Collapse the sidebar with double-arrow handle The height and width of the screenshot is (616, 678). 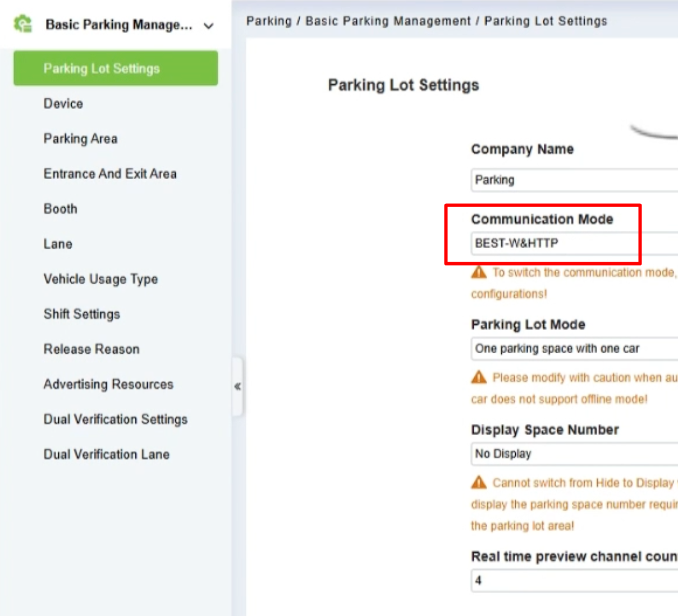pos(237,386)
